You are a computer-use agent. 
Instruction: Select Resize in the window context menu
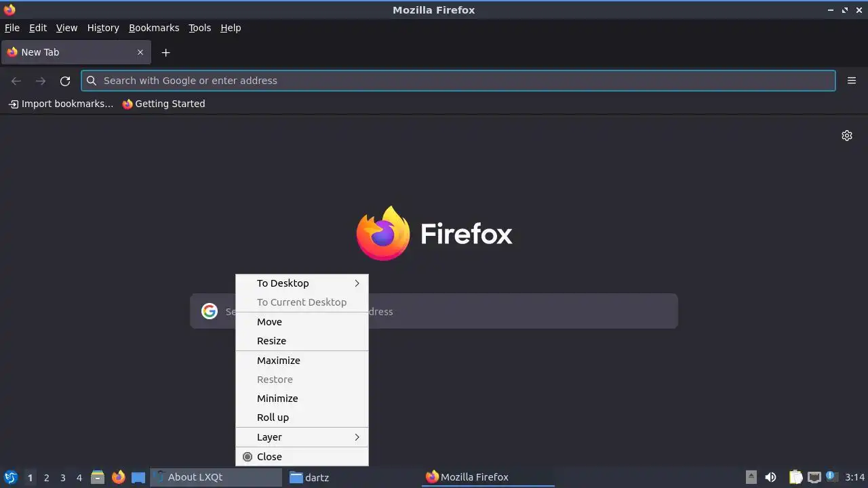[x=302, y=341]
